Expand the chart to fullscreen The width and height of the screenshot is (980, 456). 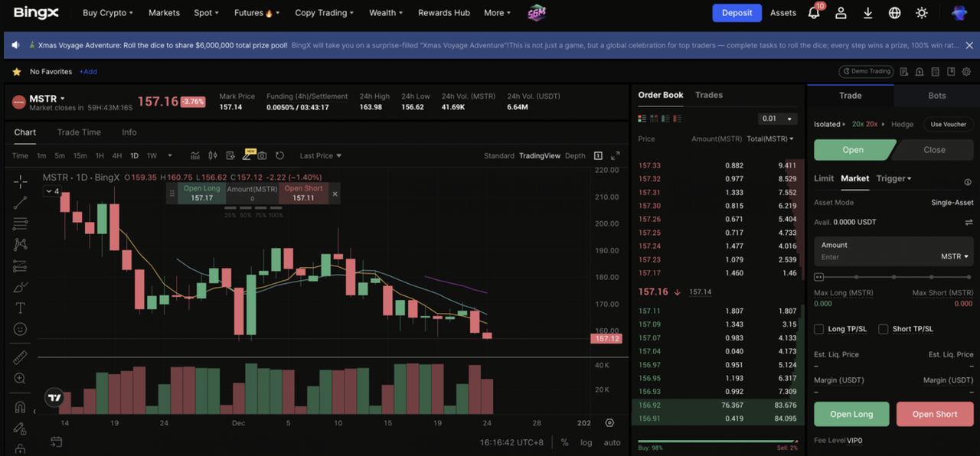coord(599,156)
